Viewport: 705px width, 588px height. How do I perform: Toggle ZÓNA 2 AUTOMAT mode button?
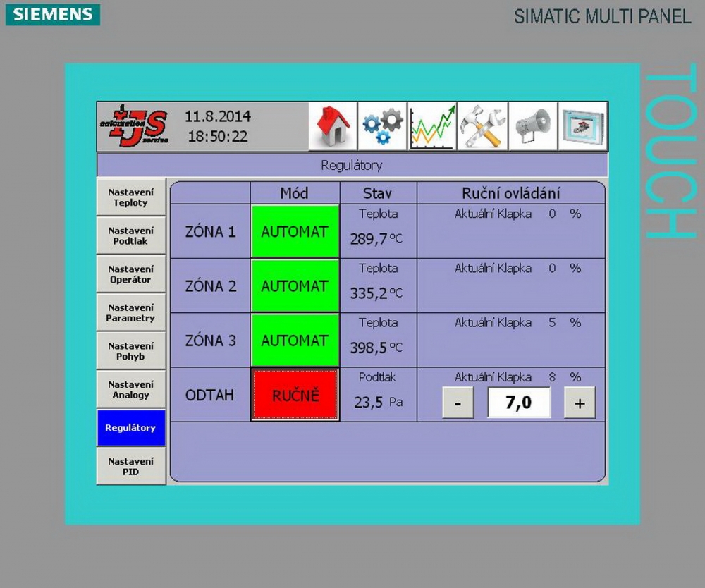[295, 286]
